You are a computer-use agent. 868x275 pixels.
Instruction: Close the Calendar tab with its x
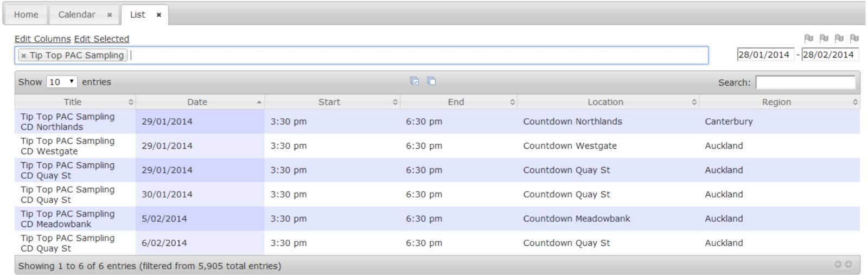110,15
